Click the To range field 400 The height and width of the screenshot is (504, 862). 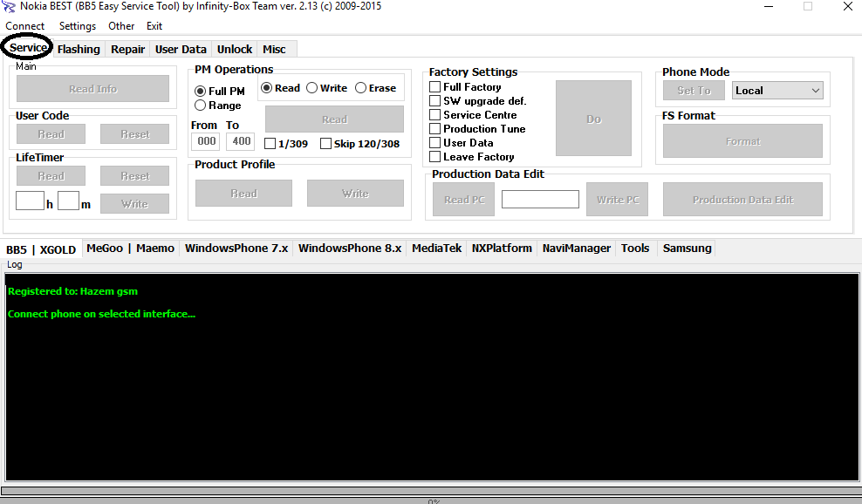pos(241,141)
